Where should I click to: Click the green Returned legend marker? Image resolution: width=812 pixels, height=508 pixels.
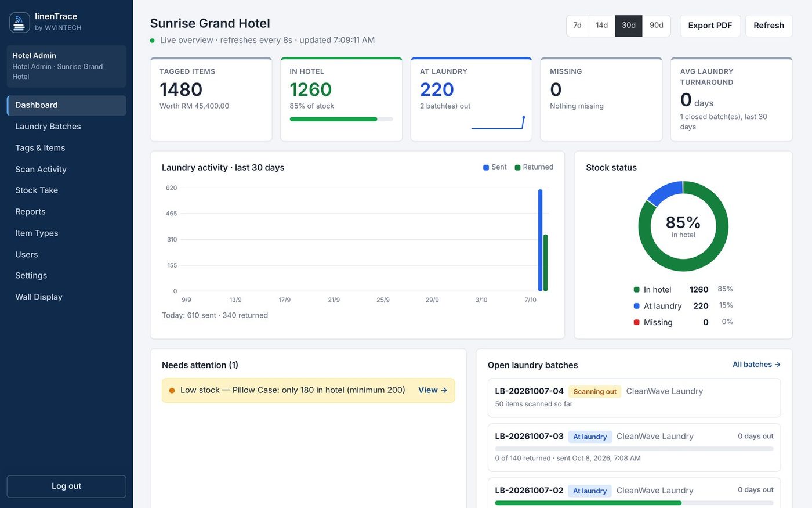pyautogui.click(x=517, y=168)
